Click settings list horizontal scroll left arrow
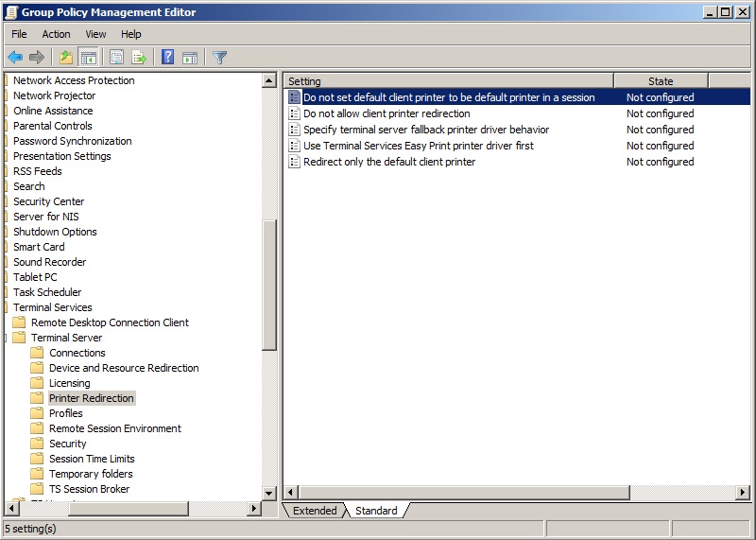The height and width of the screenshot is (540, 756). pyautogui.click(x=291, y=493)
